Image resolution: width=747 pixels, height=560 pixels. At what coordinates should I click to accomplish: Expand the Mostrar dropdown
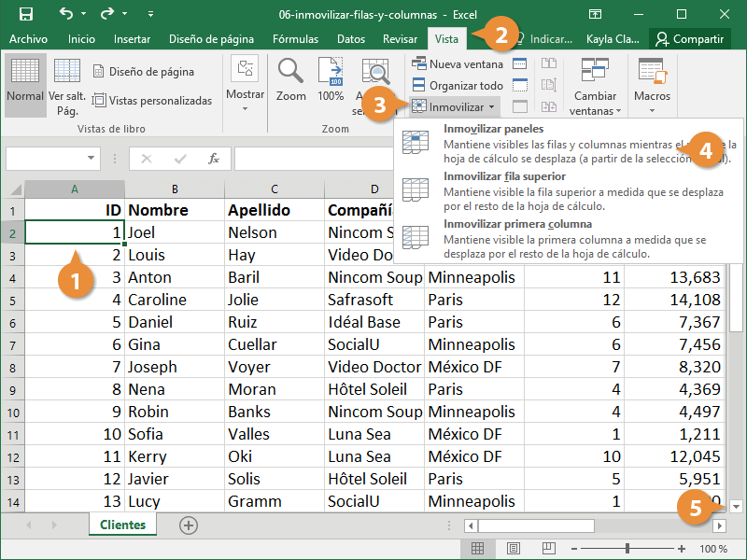[245, 80]
